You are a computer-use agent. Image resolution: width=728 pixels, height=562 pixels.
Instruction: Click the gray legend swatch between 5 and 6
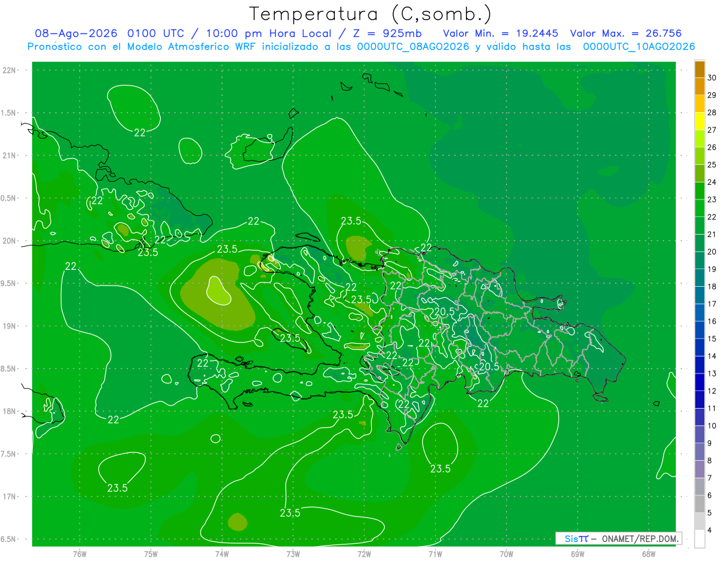coord(699,504)
